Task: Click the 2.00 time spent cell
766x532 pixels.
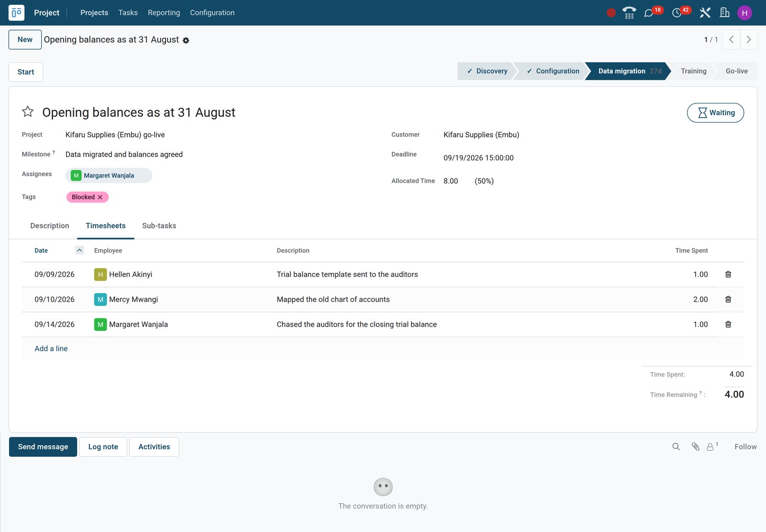Action: 700,299
